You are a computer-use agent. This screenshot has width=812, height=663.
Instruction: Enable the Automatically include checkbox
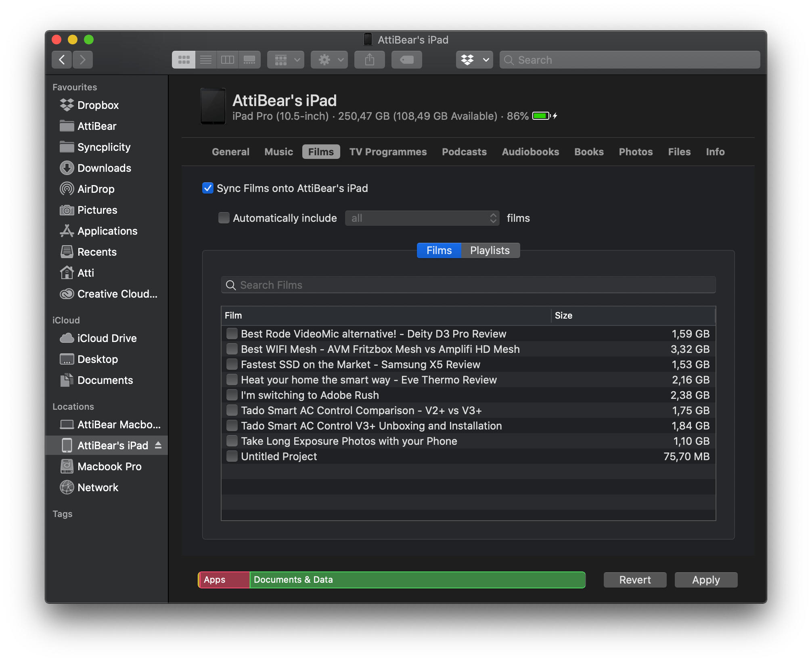coord(224,218)
